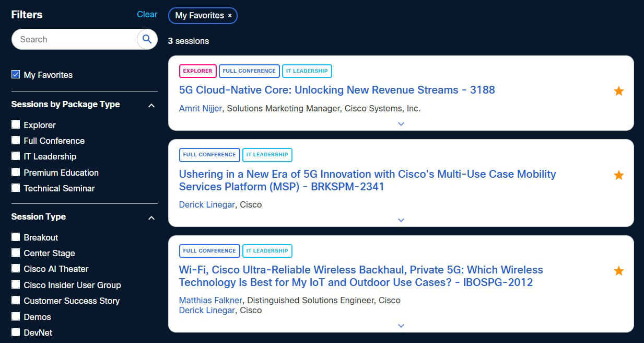The height and width of the screenshot is (343, 644).
Task: Enable the DevNet session type checkbox
Action: [16, 332]
